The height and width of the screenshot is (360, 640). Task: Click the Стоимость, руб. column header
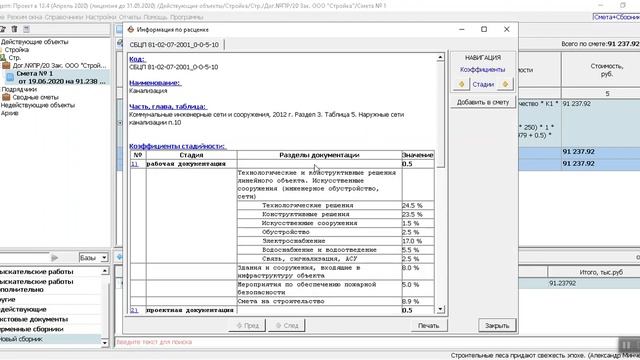607,70
